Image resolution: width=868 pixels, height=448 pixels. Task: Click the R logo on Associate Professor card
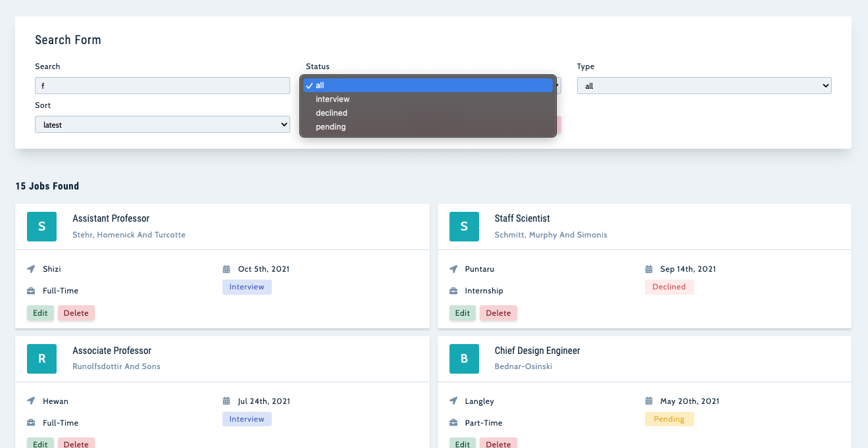(x=41, y=359)
